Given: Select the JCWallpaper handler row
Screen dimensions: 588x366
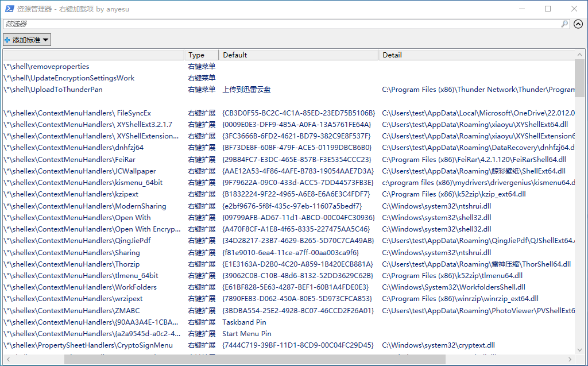Looking at the screenshot, I should (x=289, y=171).
